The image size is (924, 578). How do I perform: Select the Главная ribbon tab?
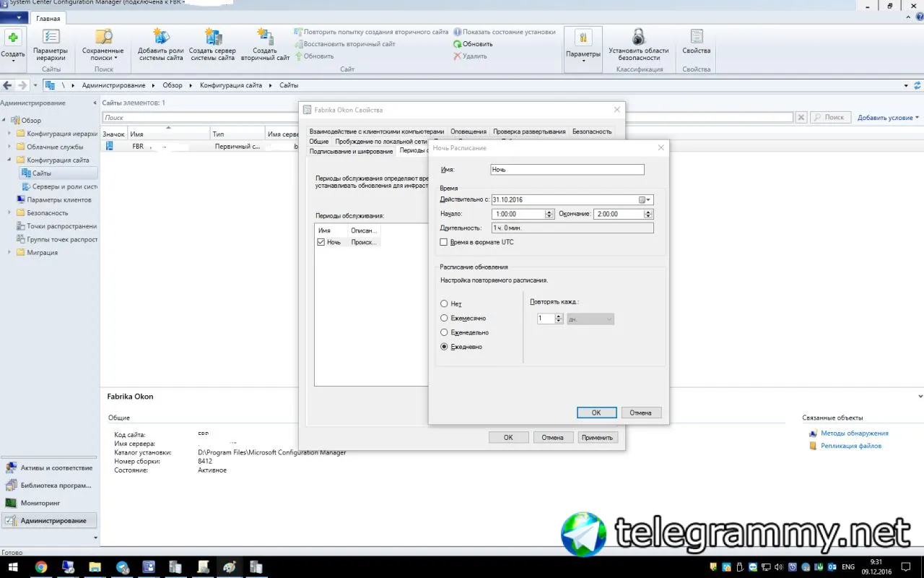pos(48,18)
